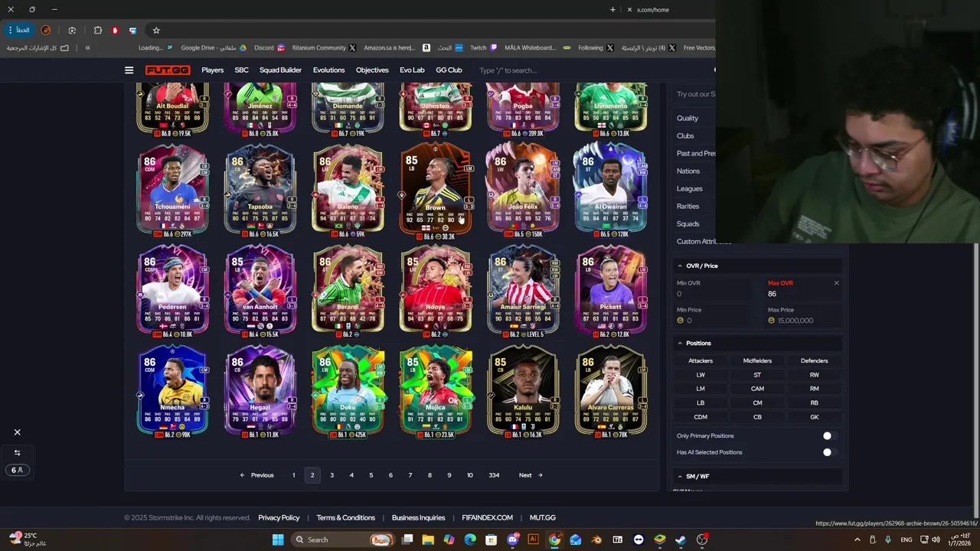Collapse the OVR / Price section

tap(758, 266)
